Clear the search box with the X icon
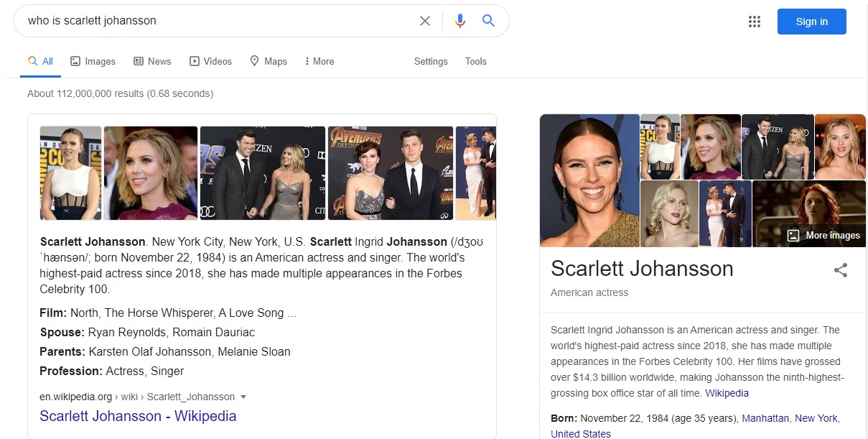The width and height of the screenshot is (868, 439). (x=425, y=21)
